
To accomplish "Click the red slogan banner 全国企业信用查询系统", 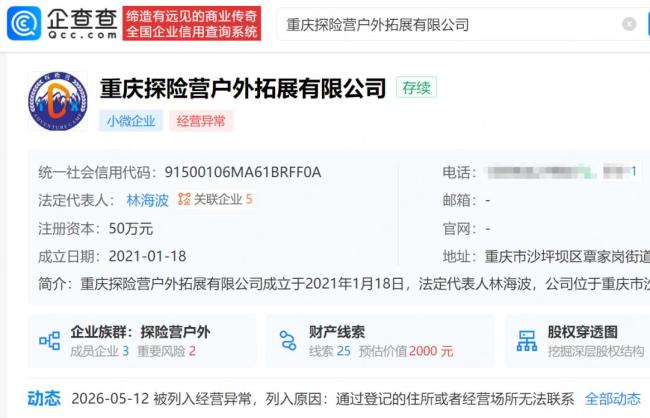I will click(192, 23).
